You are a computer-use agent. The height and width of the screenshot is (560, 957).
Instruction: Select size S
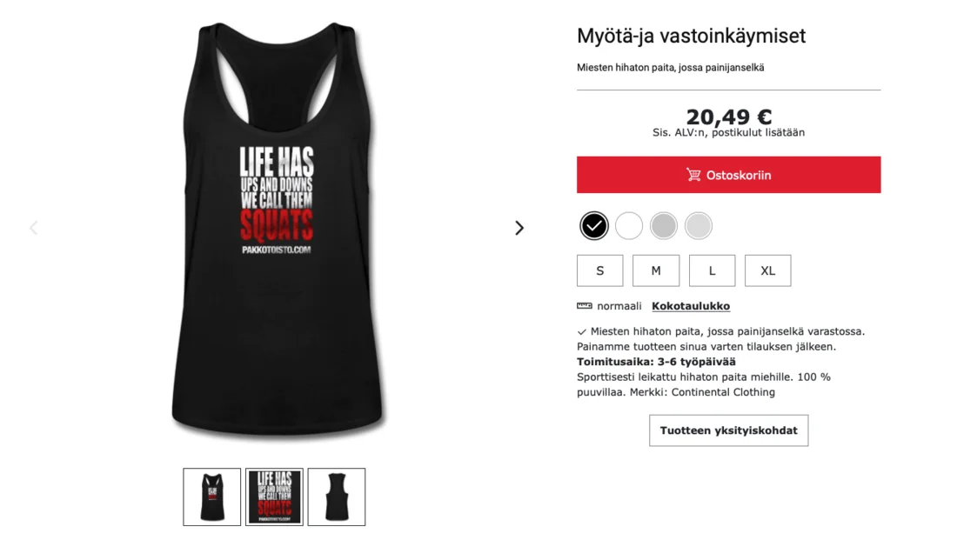[600, 270]
